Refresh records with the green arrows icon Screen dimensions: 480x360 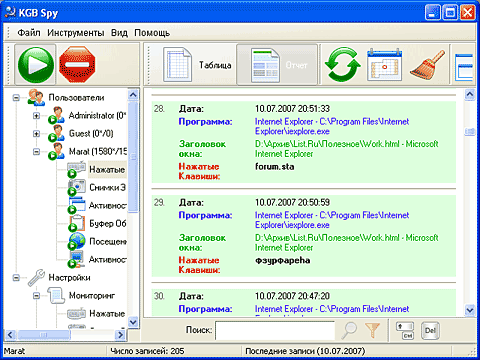[x=342, y=65]
